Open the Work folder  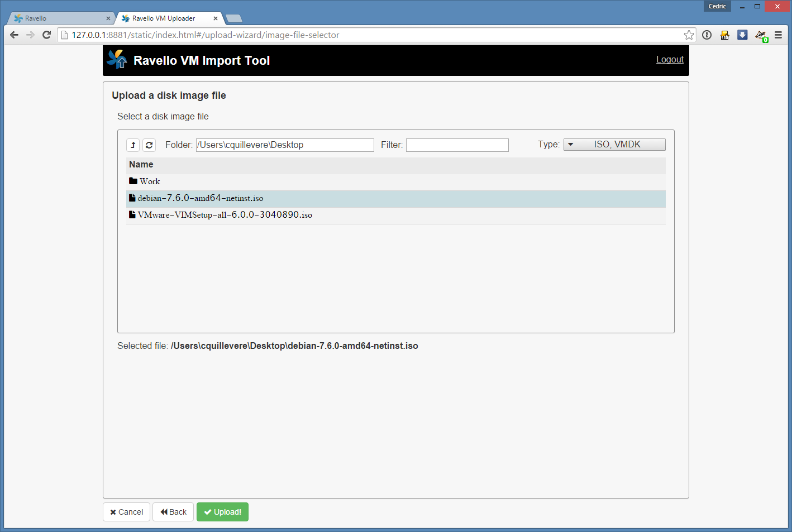coord(150,181)
